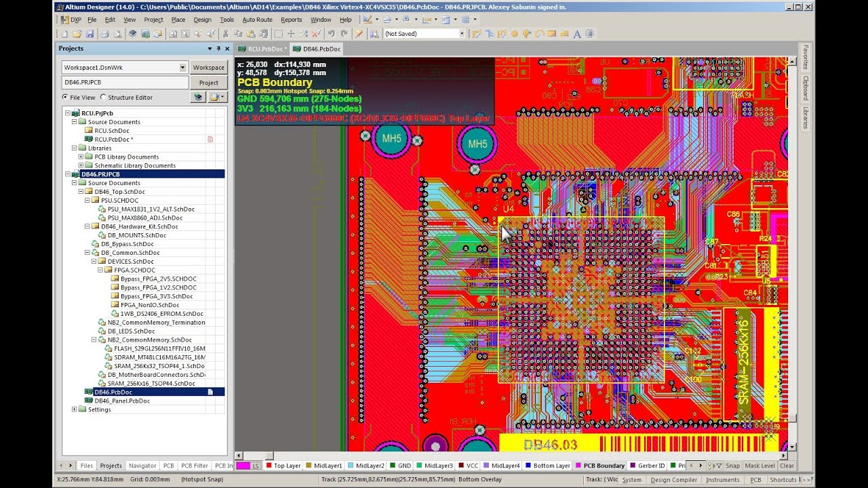Viewport: 868px width, 488px height.
Task: Collapse the FPGA.SCHDOC tree node
Action: click(101, 270)
